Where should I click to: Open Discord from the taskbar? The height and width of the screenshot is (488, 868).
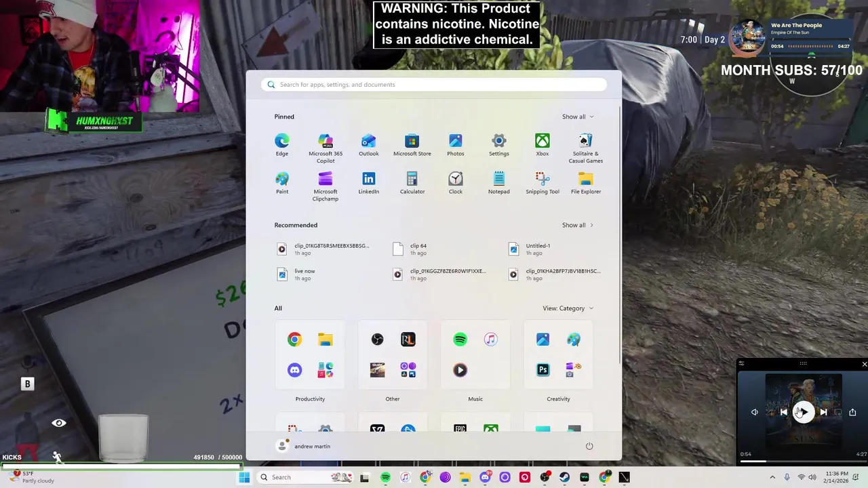485,477
